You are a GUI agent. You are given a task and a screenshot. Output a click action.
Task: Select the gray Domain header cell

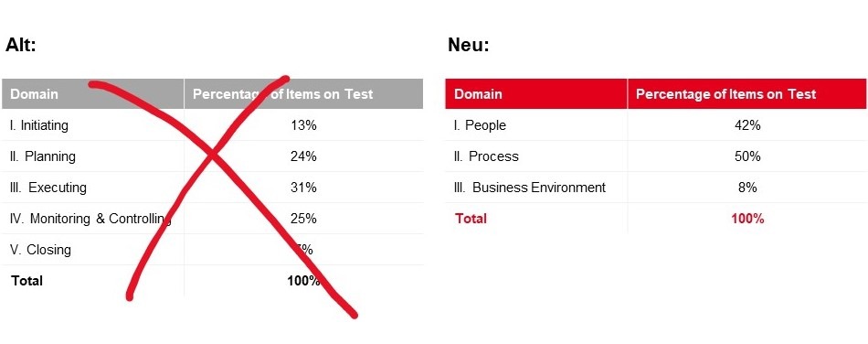(92, 93)
